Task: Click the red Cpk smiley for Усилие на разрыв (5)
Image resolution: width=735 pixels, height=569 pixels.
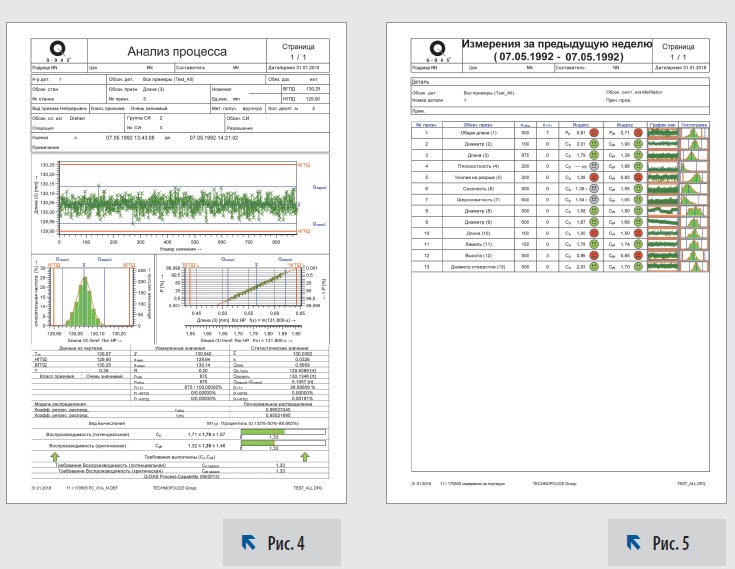Action: point(637,176)
